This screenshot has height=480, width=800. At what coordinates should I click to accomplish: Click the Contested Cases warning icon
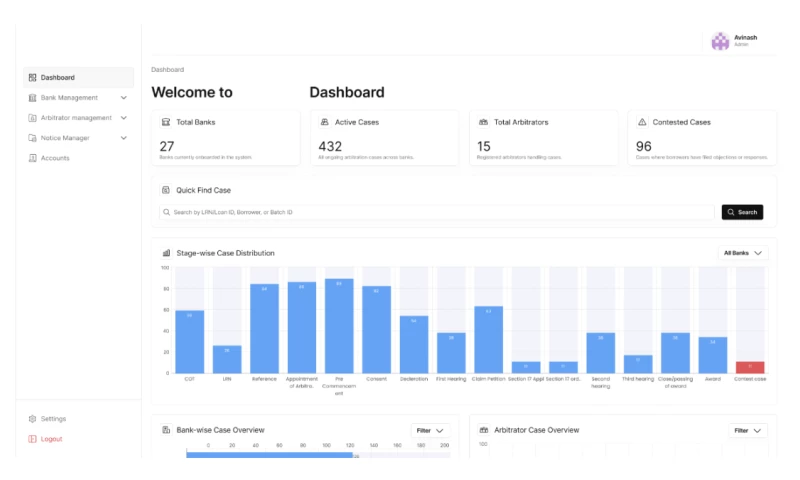(x=642, y=122)
